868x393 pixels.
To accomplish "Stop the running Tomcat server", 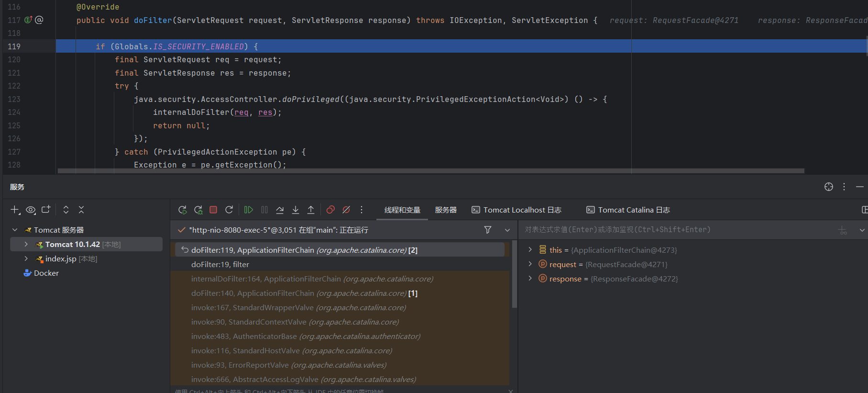I will [x=213, y=210].
